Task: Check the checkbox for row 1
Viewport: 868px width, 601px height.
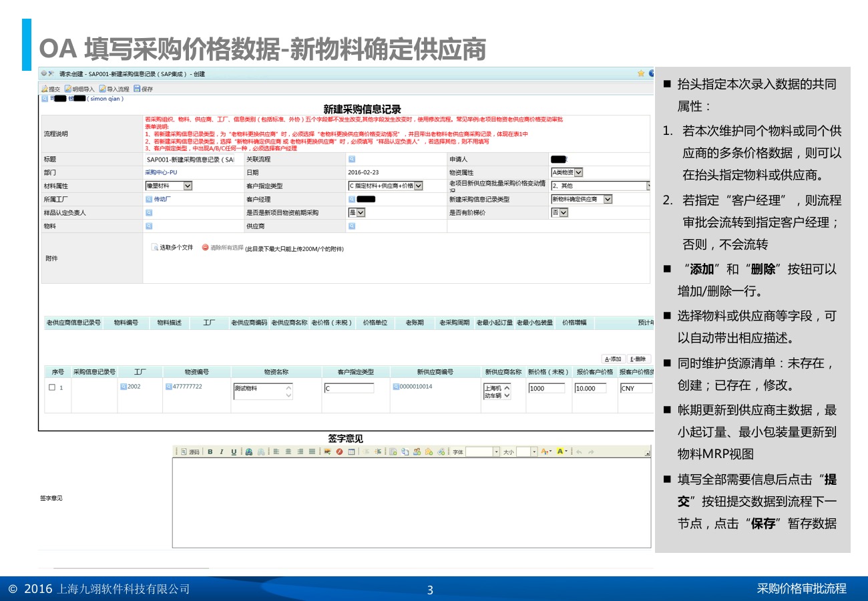Action: tap(52, 388)
